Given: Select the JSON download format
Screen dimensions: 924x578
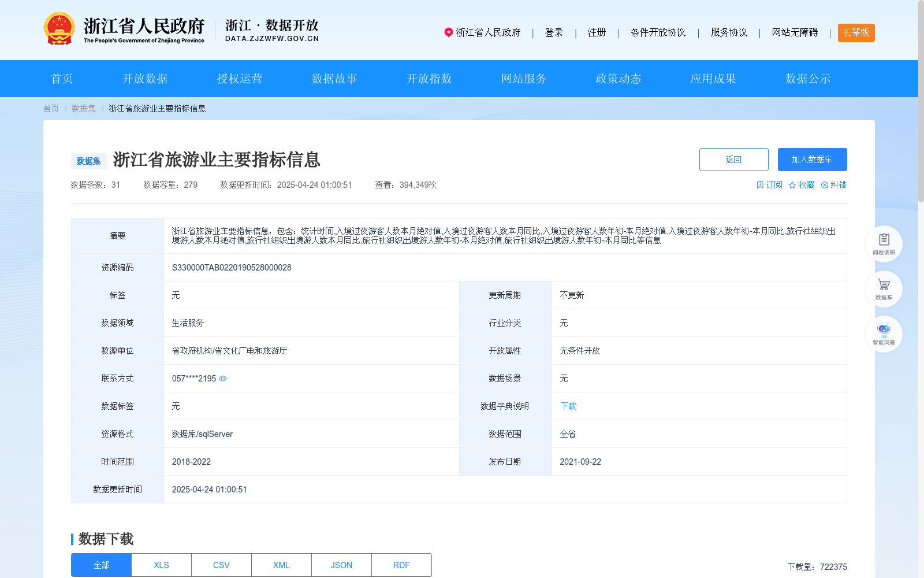Looking at the screenshot, I should tap(341, 565).
